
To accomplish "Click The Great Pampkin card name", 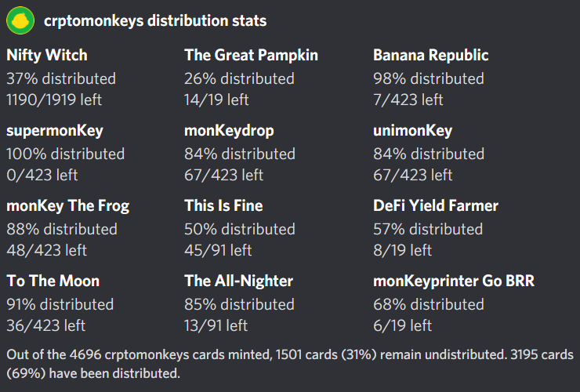I will tap(251, 55).
